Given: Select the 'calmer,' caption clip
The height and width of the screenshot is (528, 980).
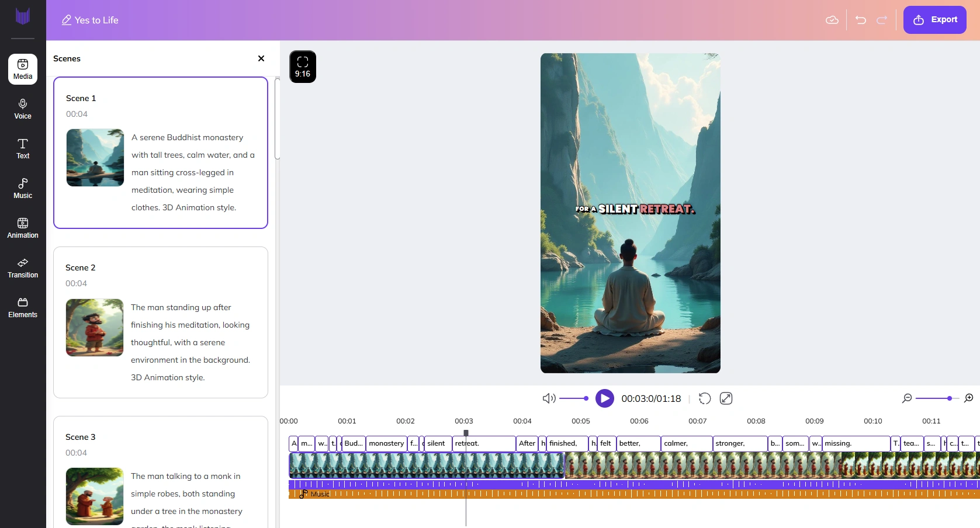Looking at the screenshot, I should (x=687, y=443).
